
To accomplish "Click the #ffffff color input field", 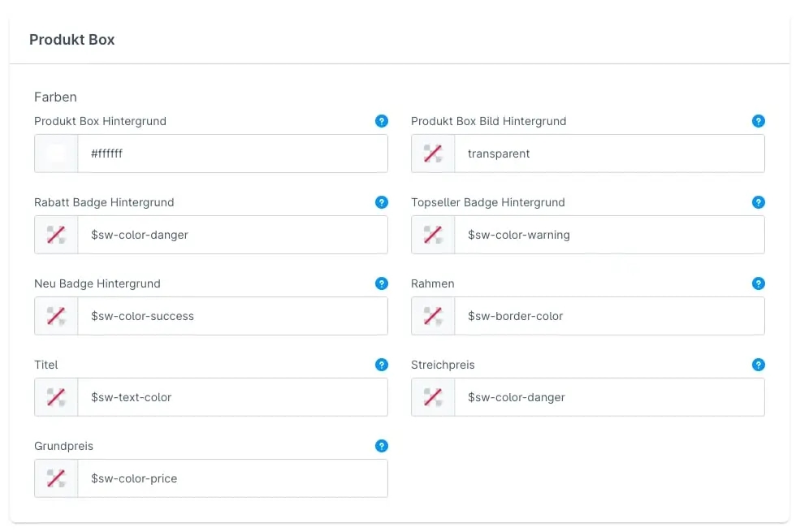I will coord(231,154).
